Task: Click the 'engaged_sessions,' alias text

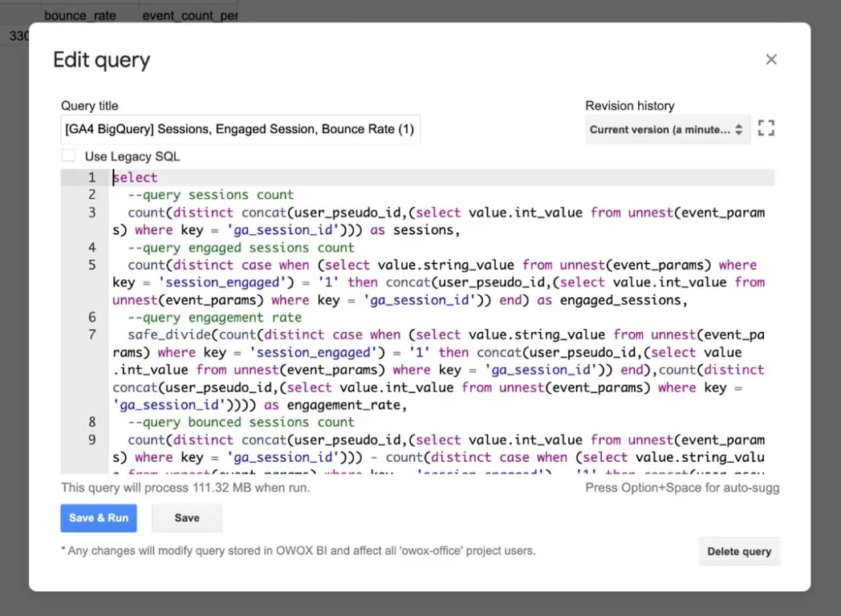Action: (x=624, y=300)
